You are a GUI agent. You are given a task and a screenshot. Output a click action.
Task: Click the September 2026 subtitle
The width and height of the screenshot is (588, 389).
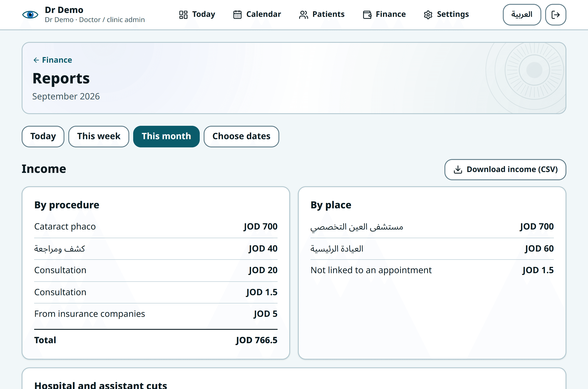[66, 96]
